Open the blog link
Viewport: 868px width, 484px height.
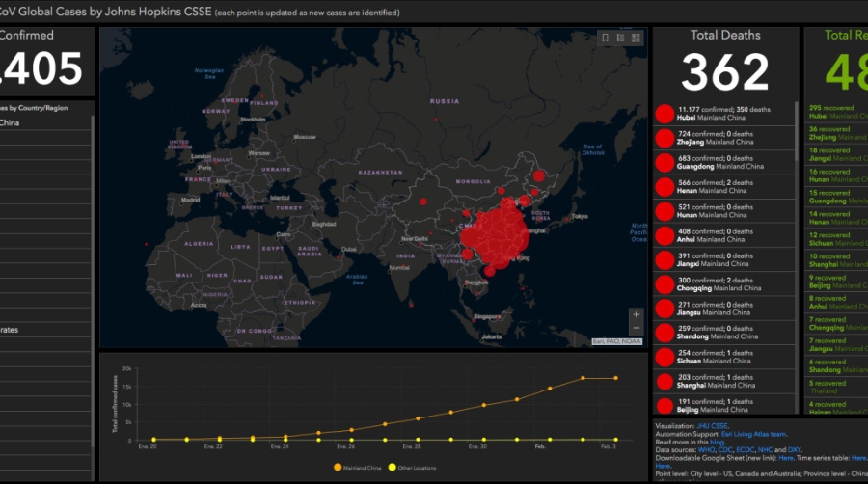point(717,442)
